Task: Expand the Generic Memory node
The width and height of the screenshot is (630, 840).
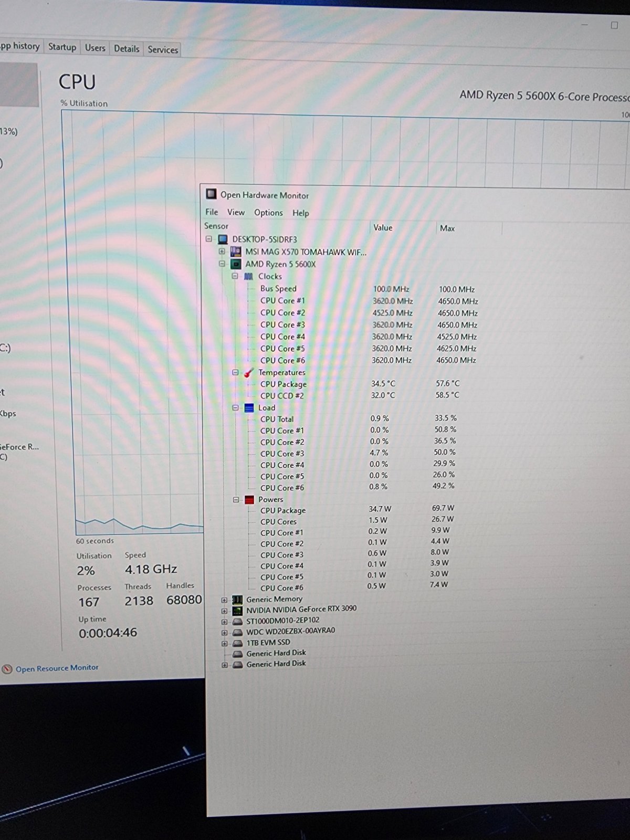Action: pyautogui.click(x=224, y=600)
